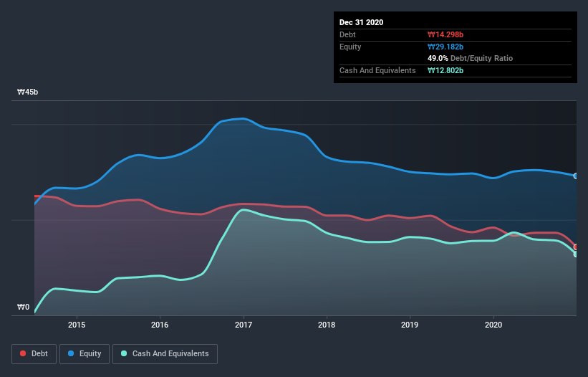588x377 pixels.
Task: Click the Dec 31 2020 tooltip date
Action: coord(361,22)
